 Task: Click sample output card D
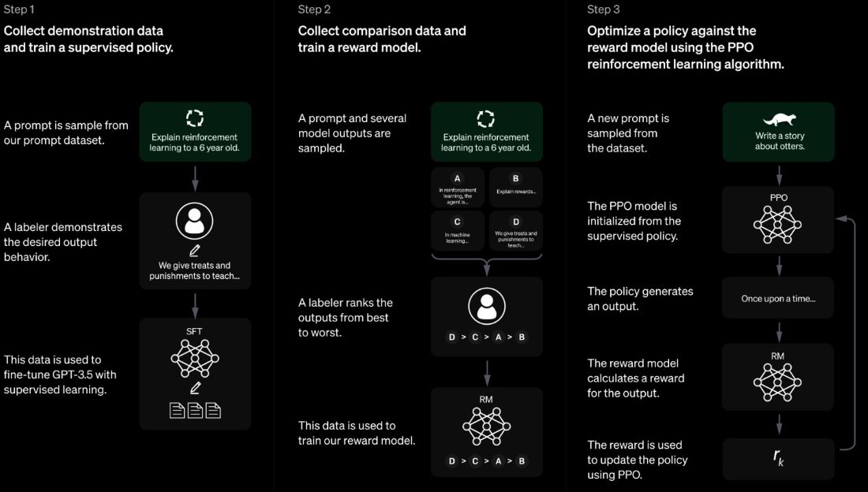(x=516, y=230)
